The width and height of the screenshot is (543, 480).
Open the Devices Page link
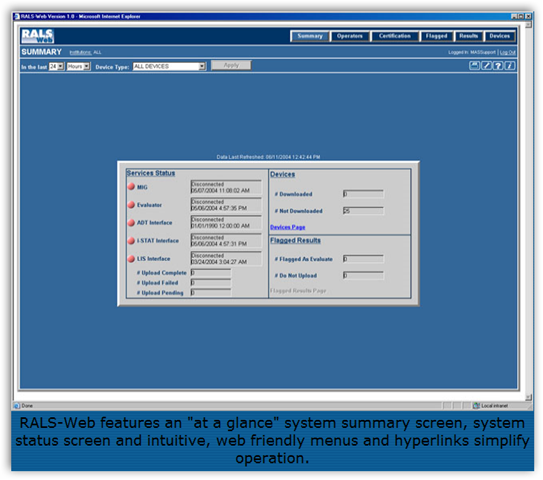tap(287, 227)
